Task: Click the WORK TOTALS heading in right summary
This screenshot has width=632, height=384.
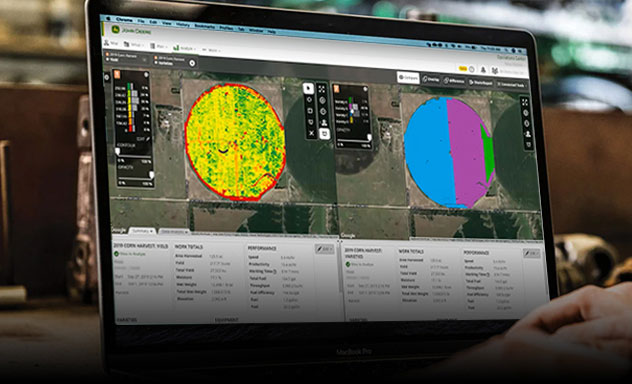Action: (411, 251)
